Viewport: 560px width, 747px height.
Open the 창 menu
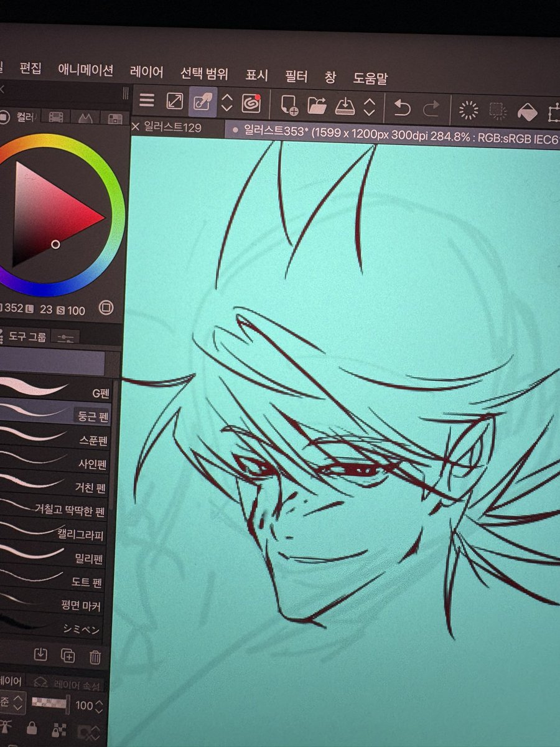click(330, 77)
